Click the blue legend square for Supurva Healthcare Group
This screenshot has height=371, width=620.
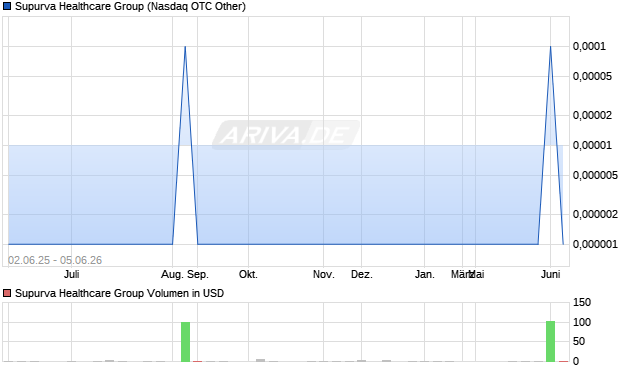coord(7,6)
